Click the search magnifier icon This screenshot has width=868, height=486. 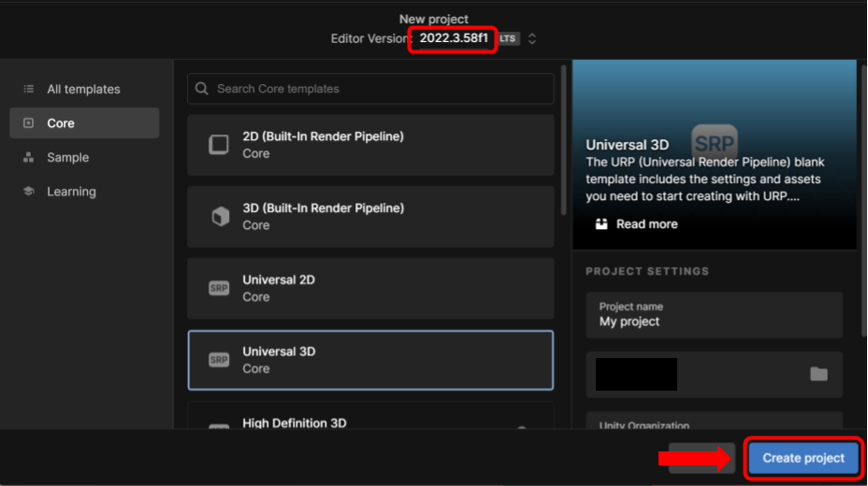pyautogui.click(x=201, y=89)
